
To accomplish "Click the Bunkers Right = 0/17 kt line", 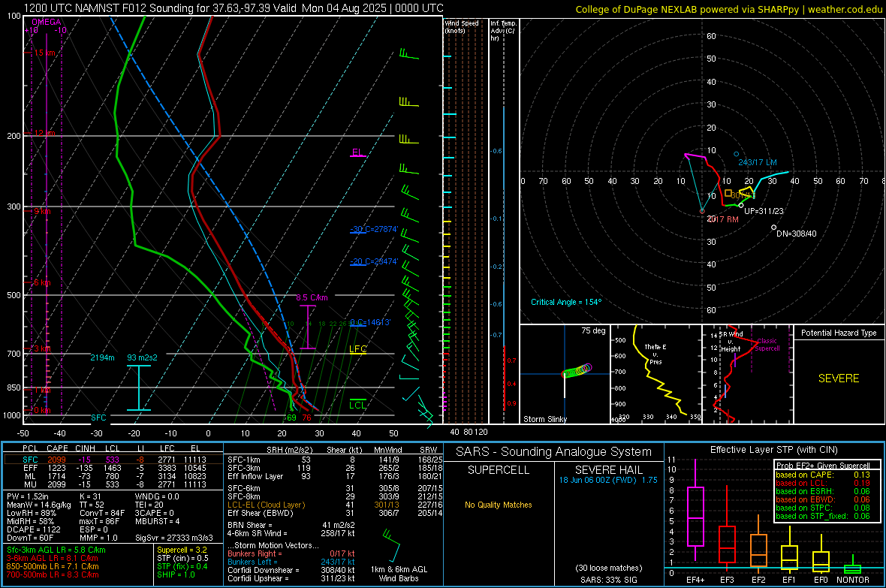I will (291, 553).
